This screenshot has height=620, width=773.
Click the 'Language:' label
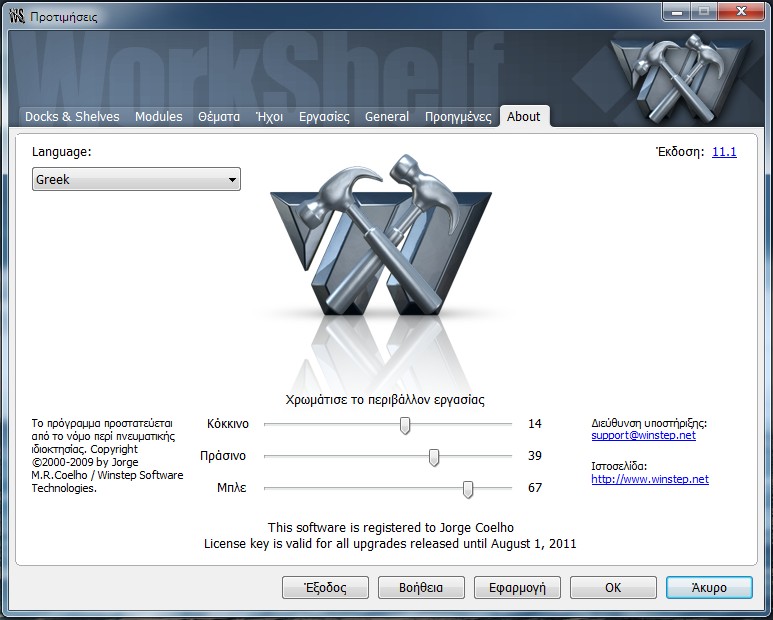(62, 152)
